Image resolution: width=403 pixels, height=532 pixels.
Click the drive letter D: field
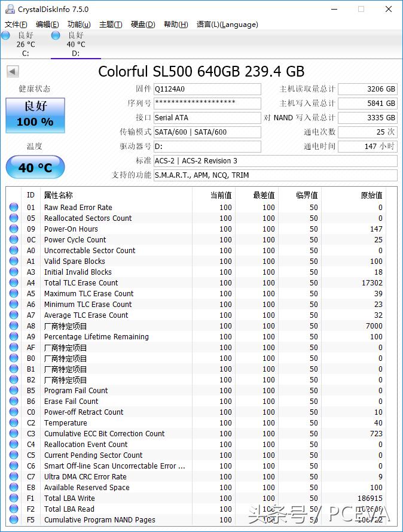[x=207, y=147]
